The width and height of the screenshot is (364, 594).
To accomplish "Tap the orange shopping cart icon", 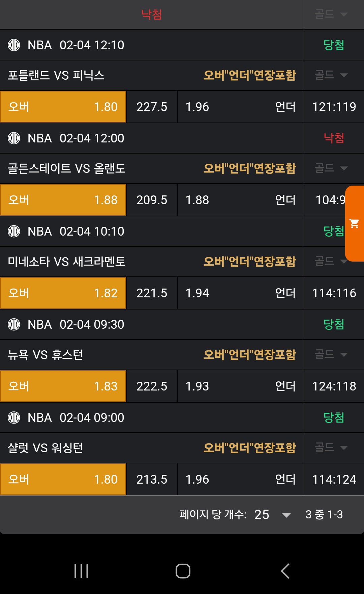I will click(x=354, y=223).
